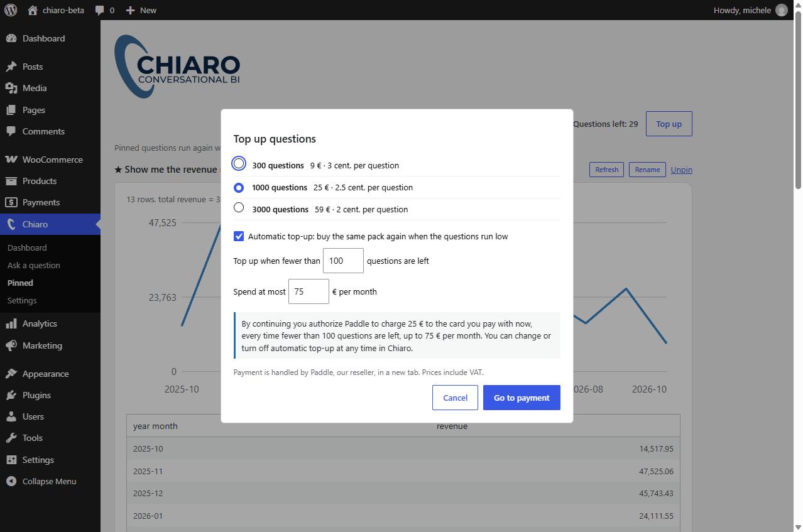Viewport: 803px width, 532px height.
Task: Select the 1000 questions pack
Action: point(239,187)
